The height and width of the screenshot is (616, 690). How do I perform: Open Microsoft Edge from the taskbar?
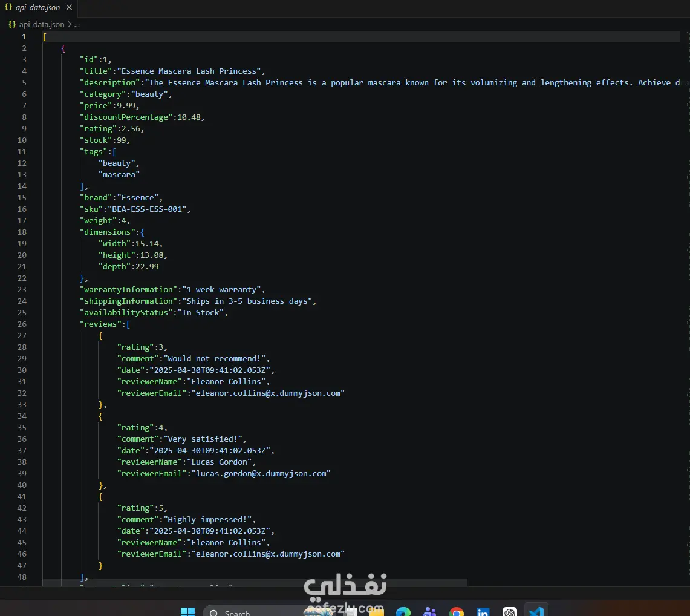tap(403, 612)
